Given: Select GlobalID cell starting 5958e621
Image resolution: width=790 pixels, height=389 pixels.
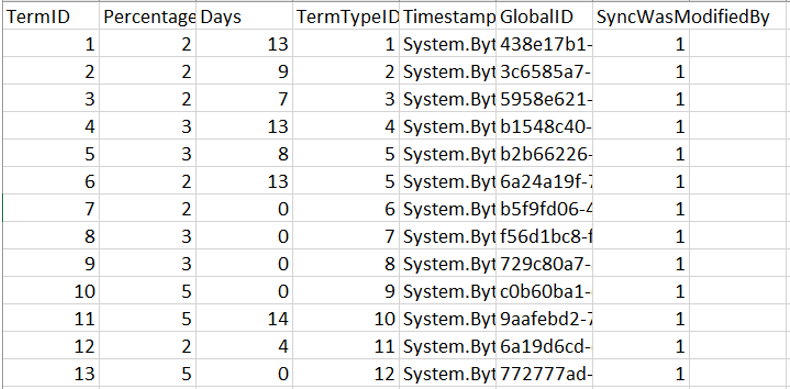Looking at the screenshot, I should 544,99.
